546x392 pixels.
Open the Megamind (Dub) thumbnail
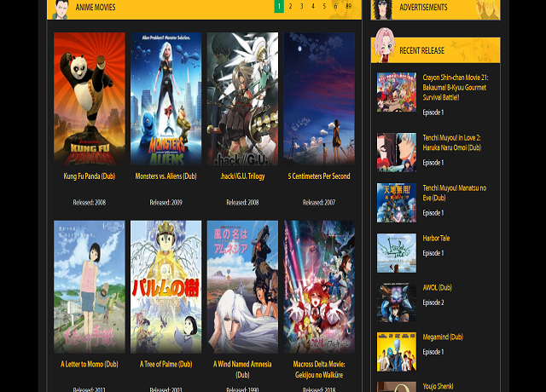[x=397, y=352]
